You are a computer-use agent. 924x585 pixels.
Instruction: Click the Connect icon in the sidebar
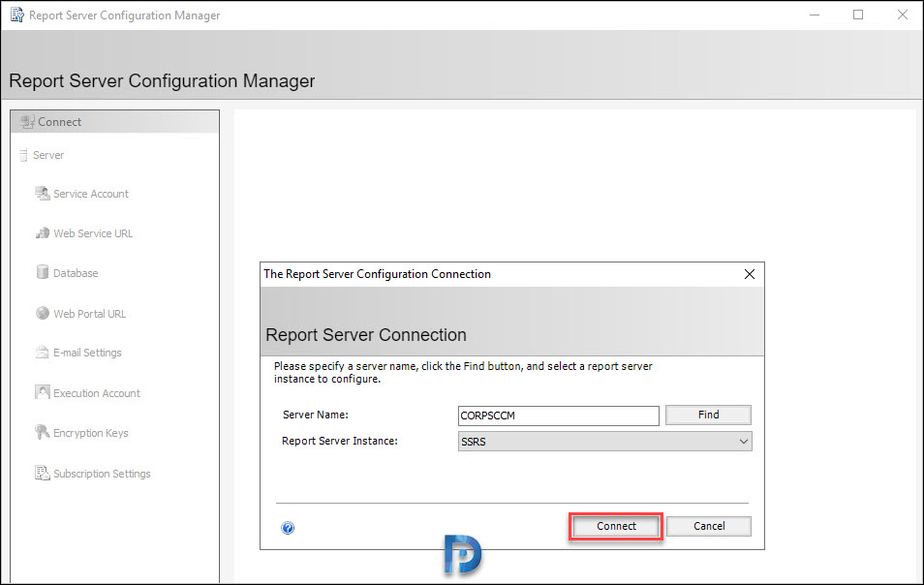pyautogui.click(x=27, y=122)
